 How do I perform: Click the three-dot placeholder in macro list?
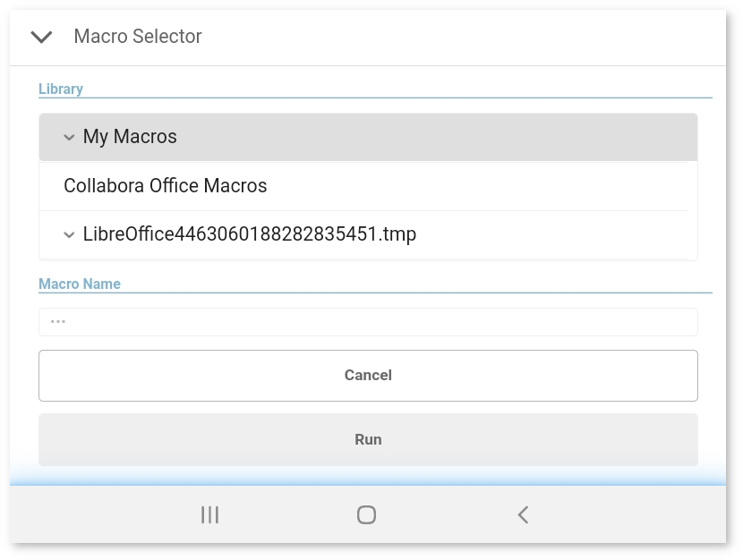(58, 321)
